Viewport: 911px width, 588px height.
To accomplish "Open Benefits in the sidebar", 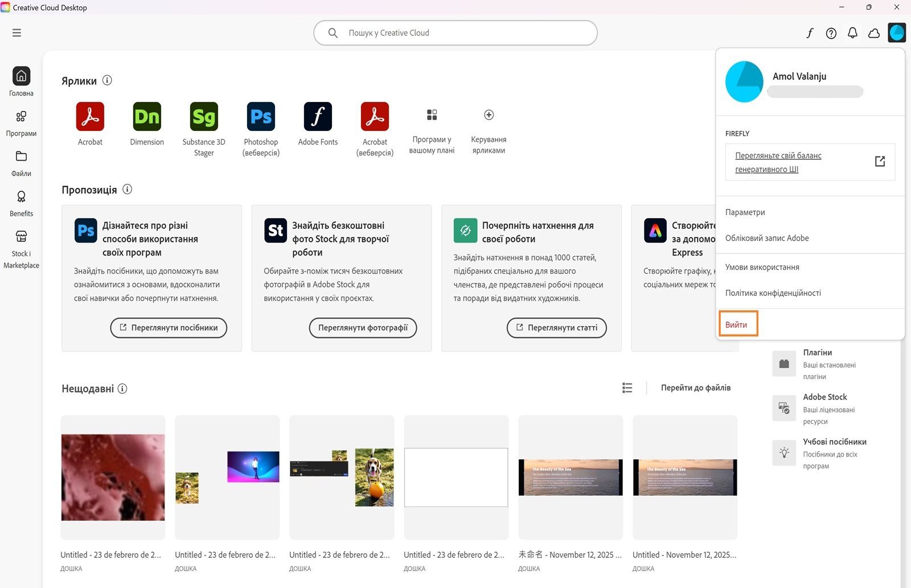I will click(x=21, y=204).
